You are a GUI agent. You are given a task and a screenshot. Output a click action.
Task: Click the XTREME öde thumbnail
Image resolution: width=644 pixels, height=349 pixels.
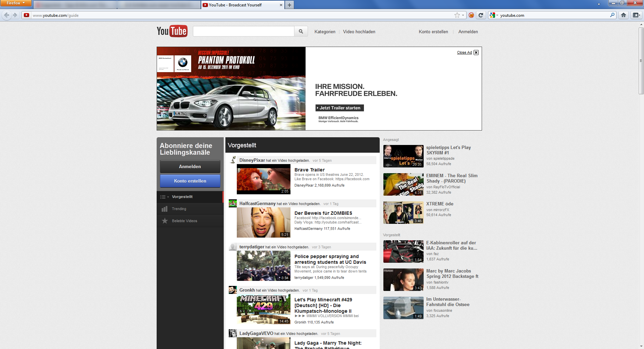(403, 212)
